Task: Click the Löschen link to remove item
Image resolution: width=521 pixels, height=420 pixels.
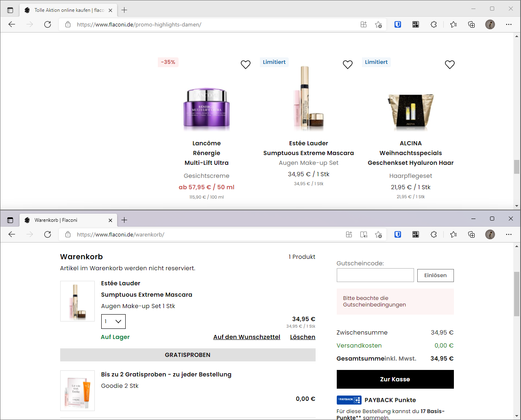Action: [303, 337]
